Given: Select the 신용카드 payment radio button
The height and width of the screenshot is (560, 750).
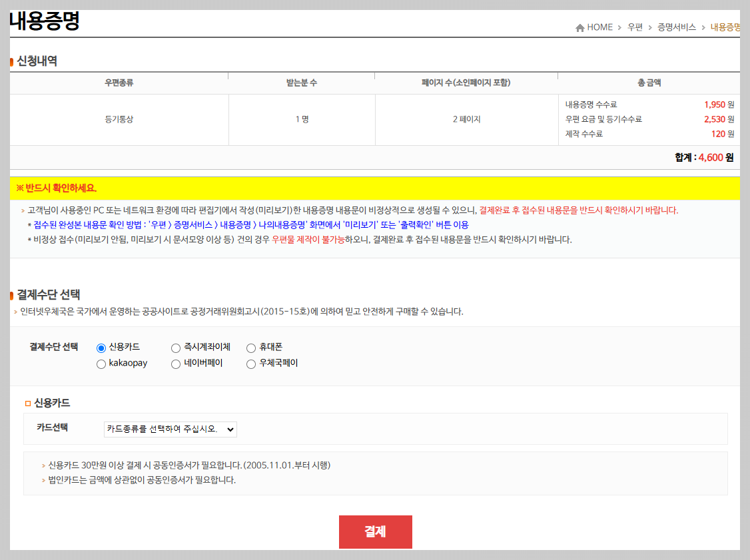Looking at the screenshot, I should [101, 347].
